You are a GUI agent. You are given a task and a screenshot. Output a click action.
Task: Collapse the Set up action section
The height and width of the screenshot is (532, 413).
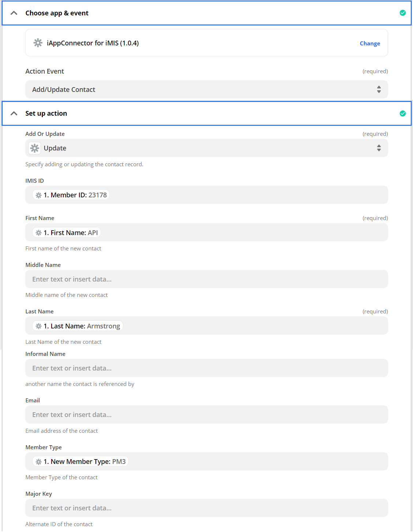coord(14,114)
